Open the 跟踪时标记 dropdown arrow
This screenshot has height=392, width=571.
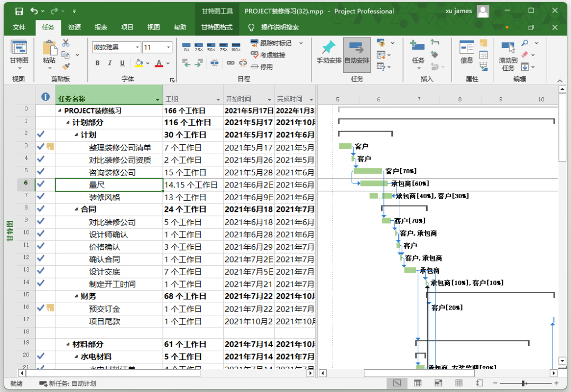(x=301, y=43)
